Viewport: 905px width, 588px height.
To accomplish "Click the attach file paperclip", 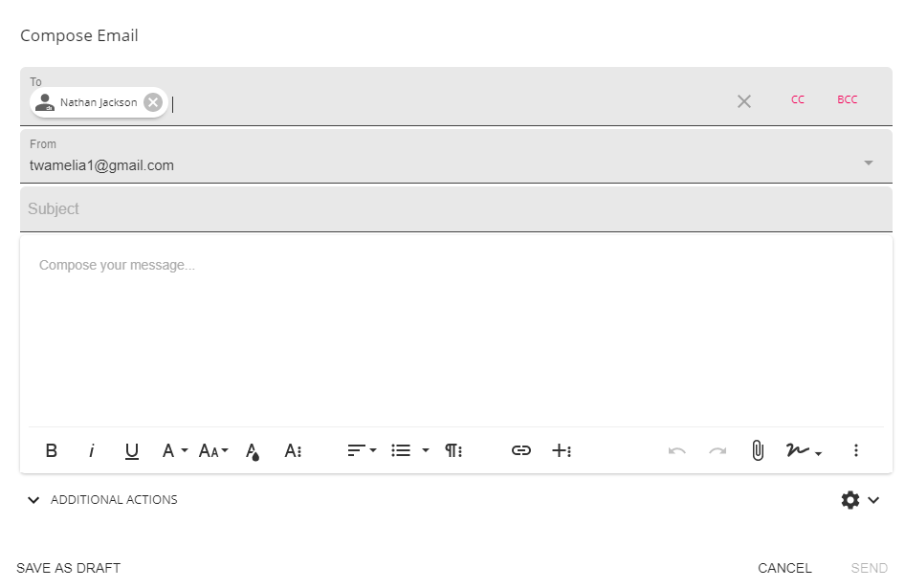I will pos(758,450).
